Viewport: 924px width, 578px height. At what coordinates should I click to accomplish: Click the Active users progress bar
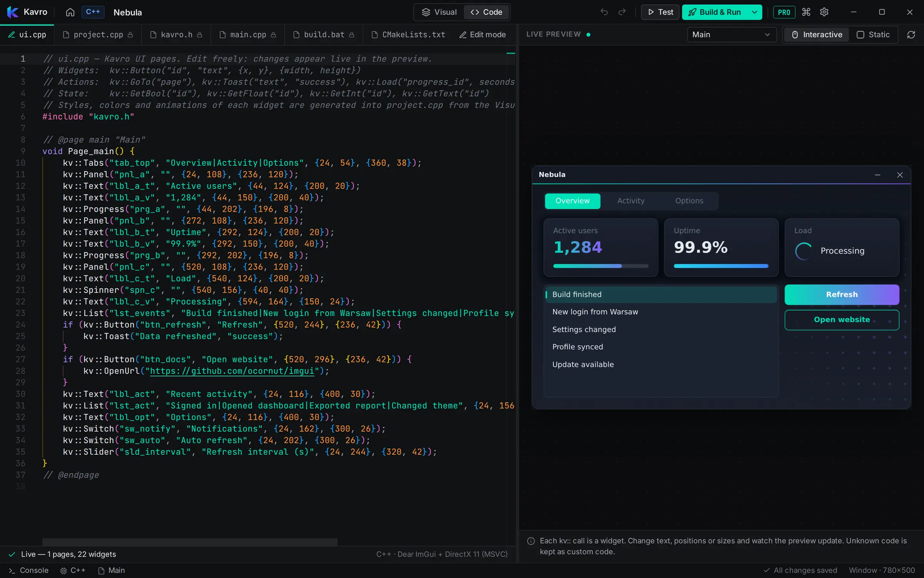[x=600, y=266]
